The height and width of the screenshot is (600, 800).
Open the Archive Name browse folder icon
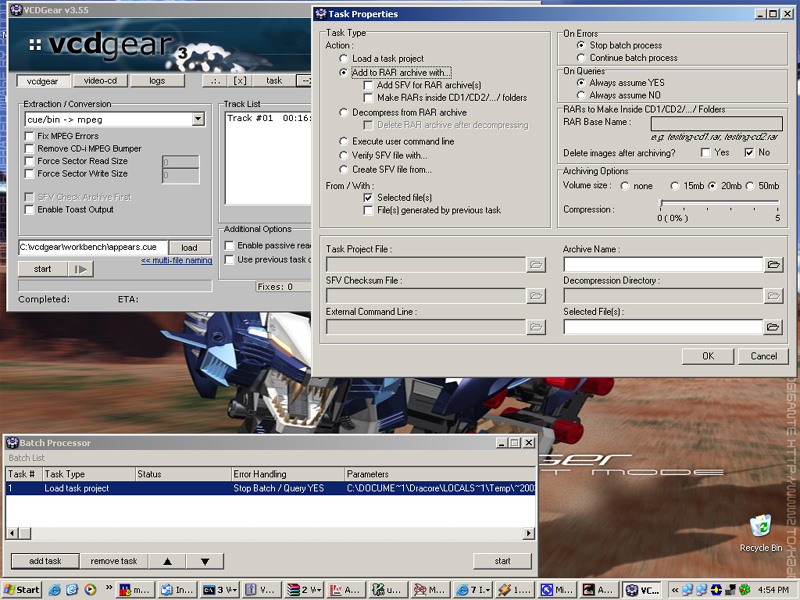773,264
